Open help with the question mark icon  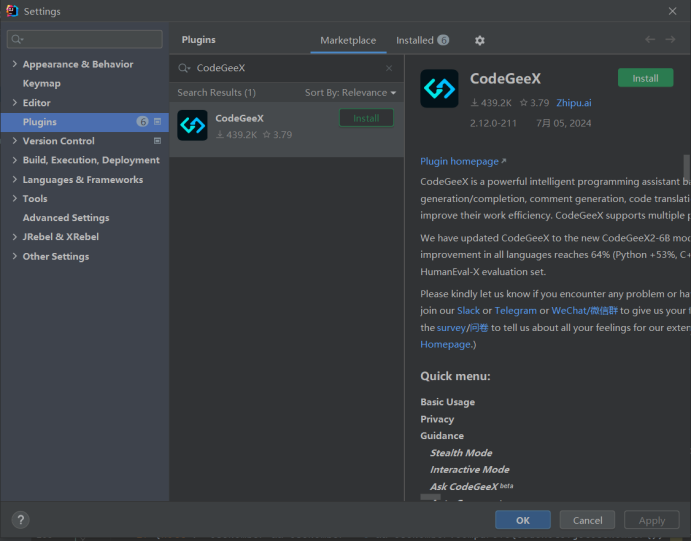(20, 520)
